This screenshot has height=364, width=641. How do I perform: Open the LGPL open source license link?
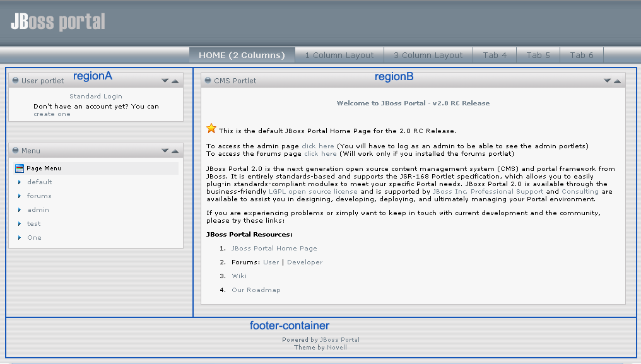pos(313,192)
